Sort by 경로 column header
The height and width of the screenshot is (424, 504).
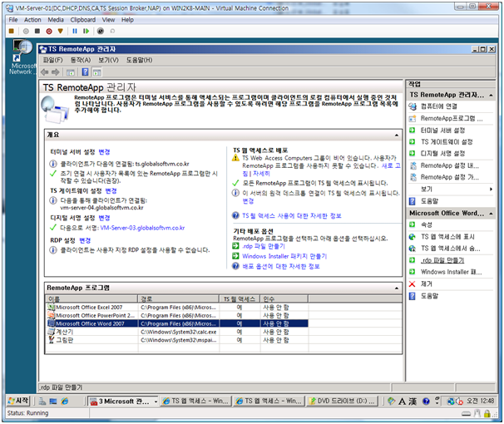pyautogui.click(x=178, y=299)
